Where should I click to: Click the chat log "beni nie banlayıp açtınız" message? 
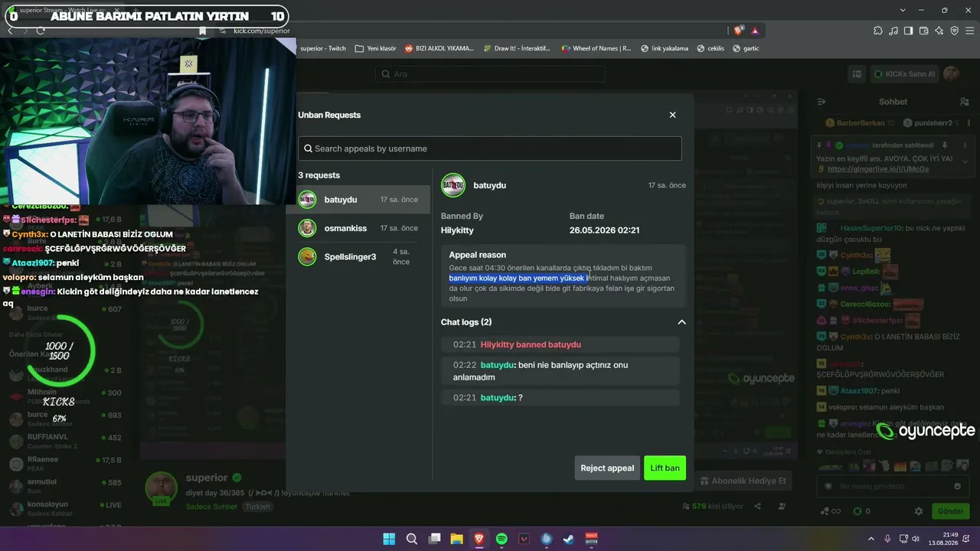pos(560,371)
